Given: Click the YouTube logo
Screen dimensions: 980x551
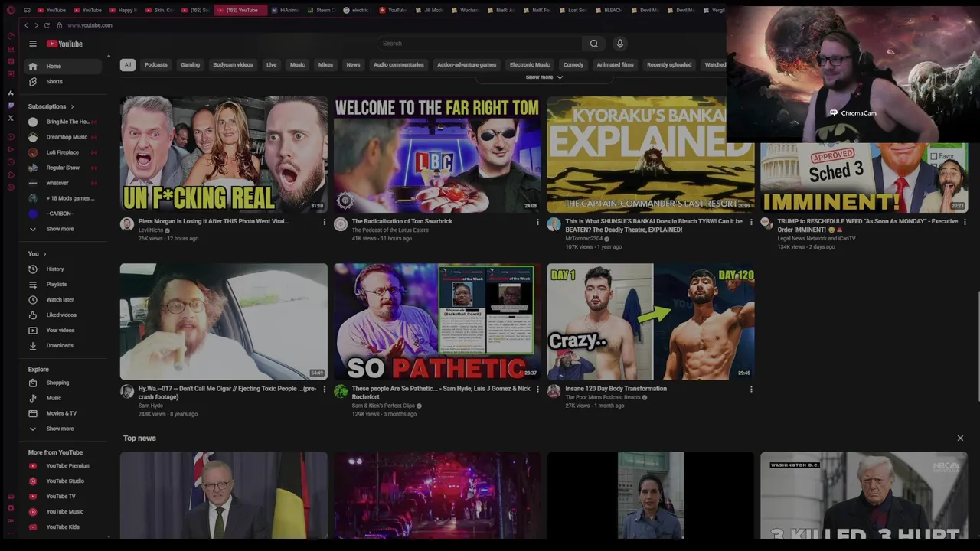Looking at the screenshot, I should [64, 44].
